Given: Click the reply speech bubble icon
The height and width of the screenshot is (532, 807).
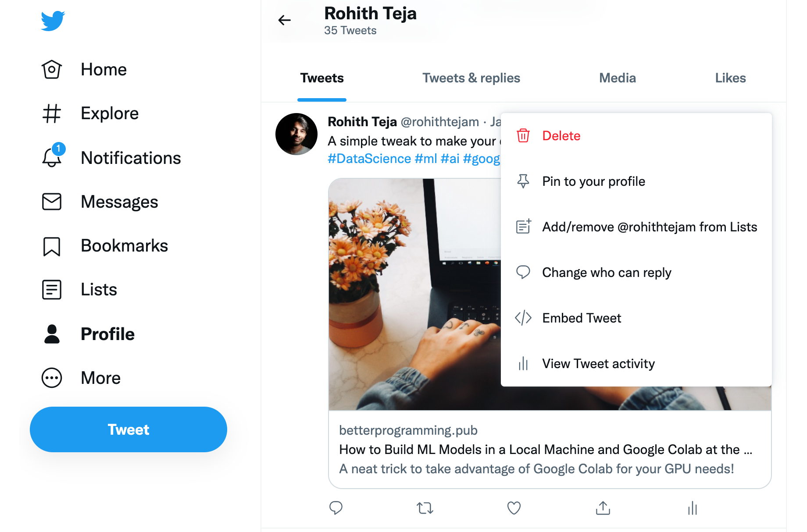Looking at the screenshot, I should click(x=336, y=508).
